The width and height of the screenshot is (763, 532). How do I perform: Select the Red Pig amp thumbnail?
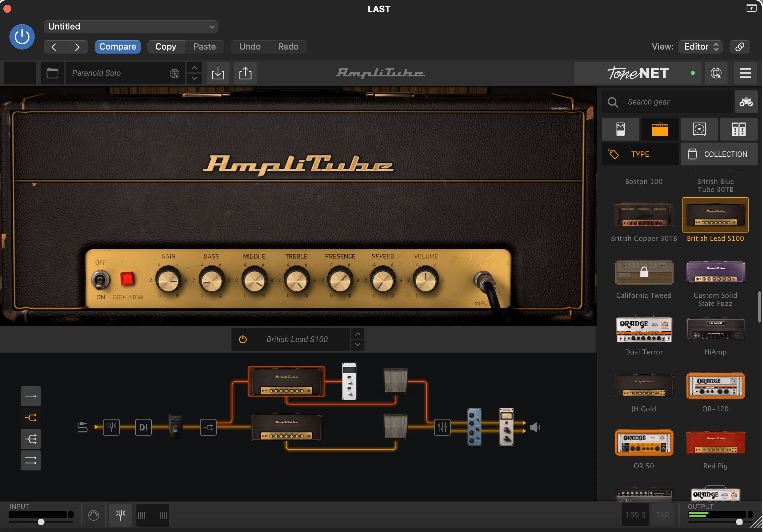pyautogui.click(x=715, y=443)
